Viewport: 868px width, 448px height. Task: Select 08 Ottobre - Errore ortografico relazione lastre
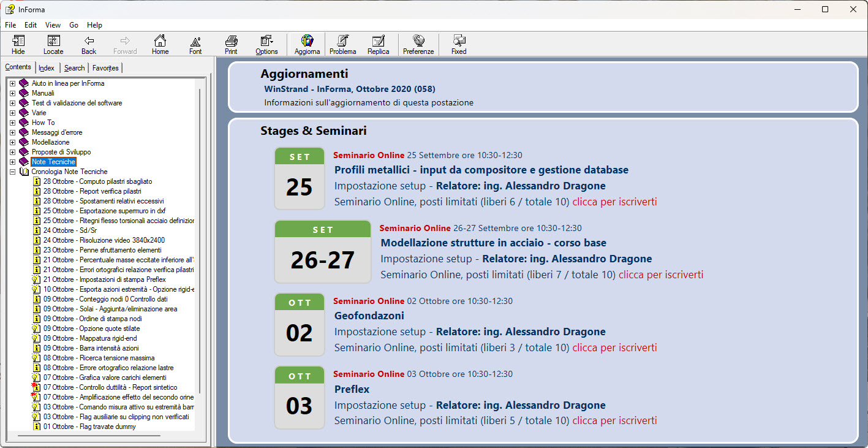(108, 368)
